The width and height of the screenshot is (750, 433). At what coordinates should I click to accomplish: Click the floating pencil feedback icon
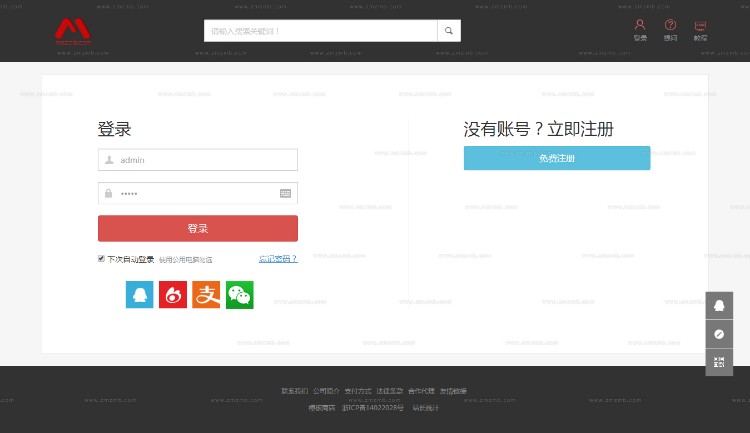[719, 334]
